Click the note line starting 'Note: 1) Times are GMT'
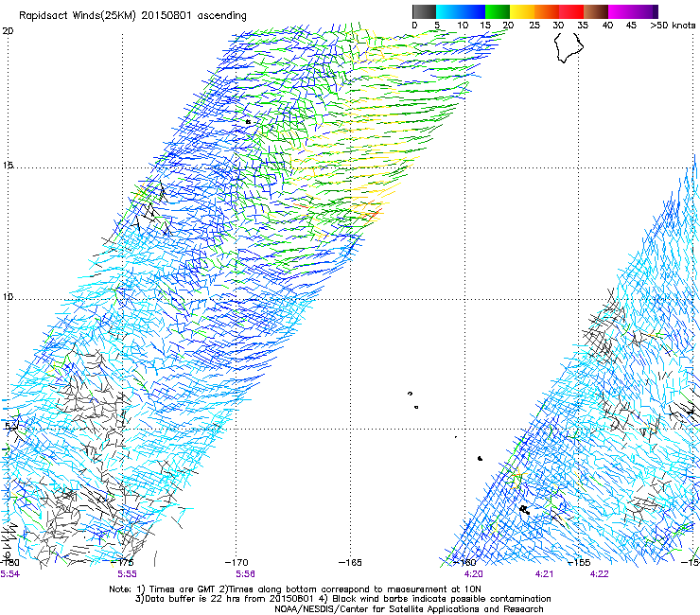This screenshot has height=615, width=700. (294, 589)
